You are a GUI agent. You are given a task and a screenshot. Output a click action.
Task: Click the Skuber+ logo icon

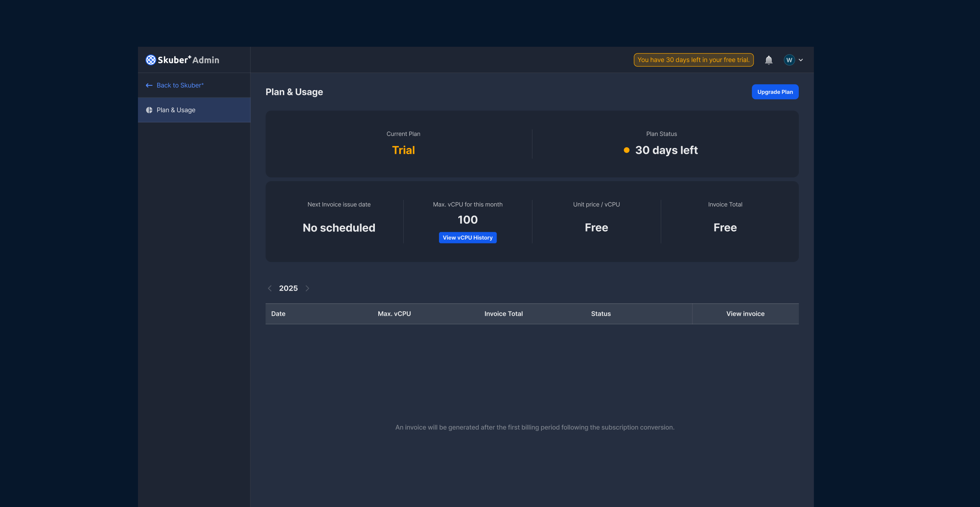(x=151, y=60)
